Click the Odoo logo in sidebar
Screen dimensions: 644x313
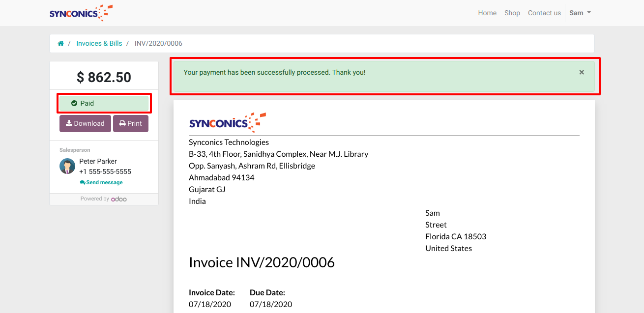(x=119, y=199)
